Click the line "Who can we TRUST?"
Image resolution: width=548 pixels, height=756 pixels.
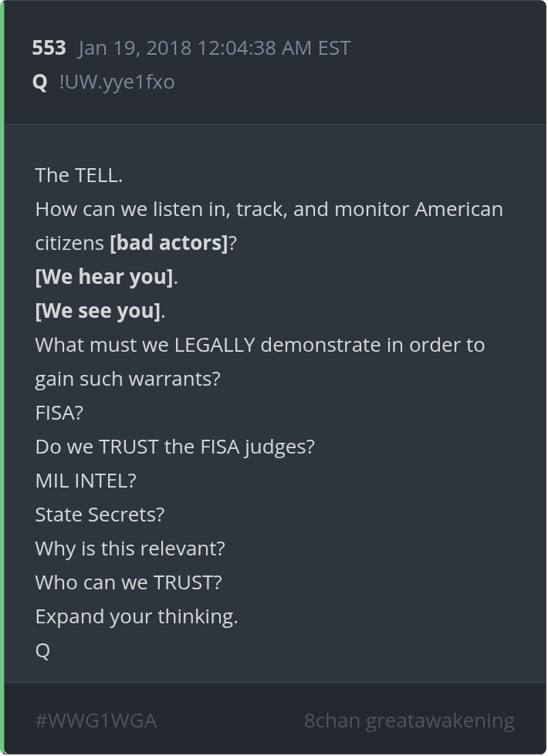coord(128,582)
